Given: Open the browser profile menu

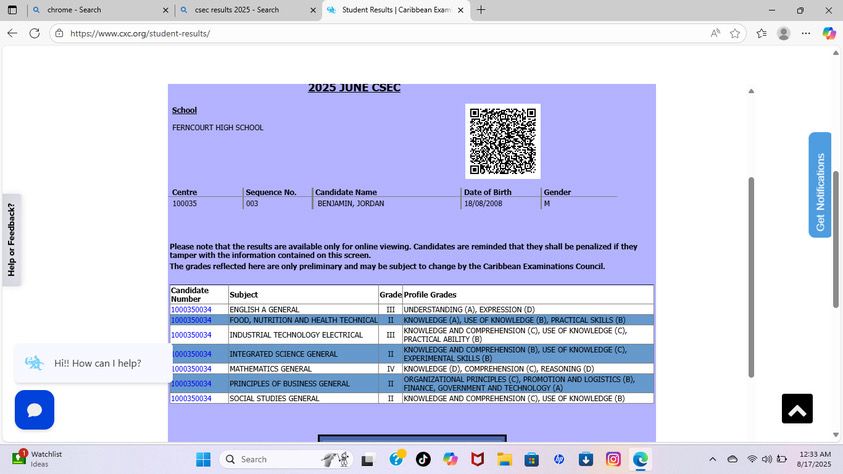Looking at the screenshot, I should click(x=783, y=33).
